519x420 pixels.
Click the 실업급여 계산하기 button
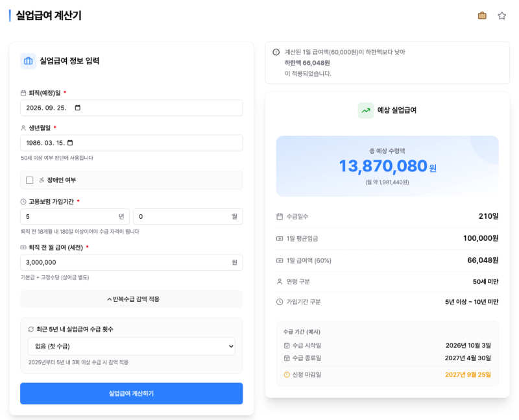coord(132,393)
